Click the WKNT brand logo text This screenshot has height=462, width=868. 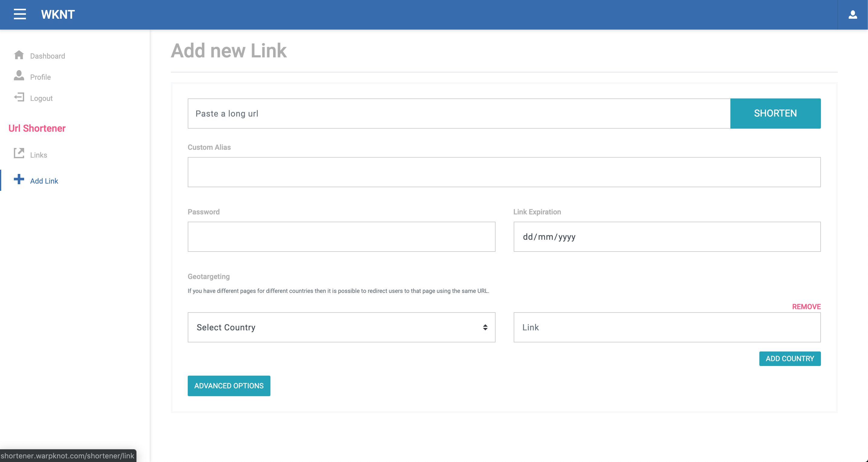(x=58, y=14)
